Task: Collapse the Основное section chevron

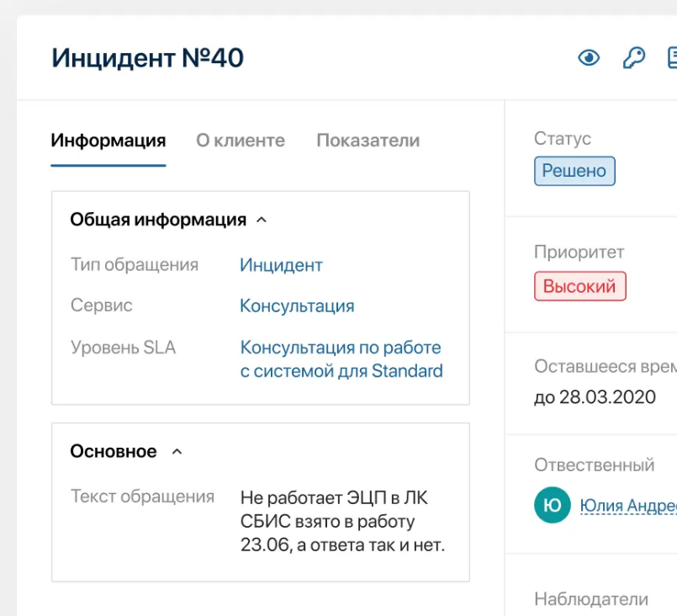Action: point(177,452)
